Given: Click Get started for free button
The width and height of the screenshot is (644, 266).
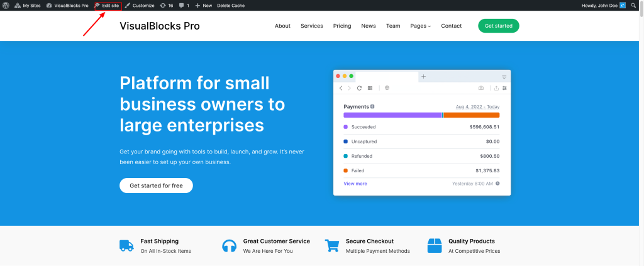Looking at the screenshot, I should pos(156,186).
